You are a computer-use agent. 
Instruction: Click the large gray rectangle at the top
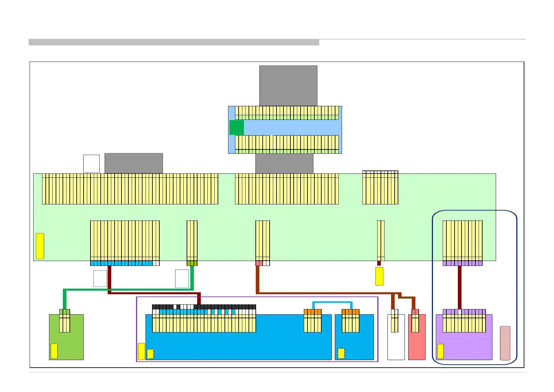[288, 85]
